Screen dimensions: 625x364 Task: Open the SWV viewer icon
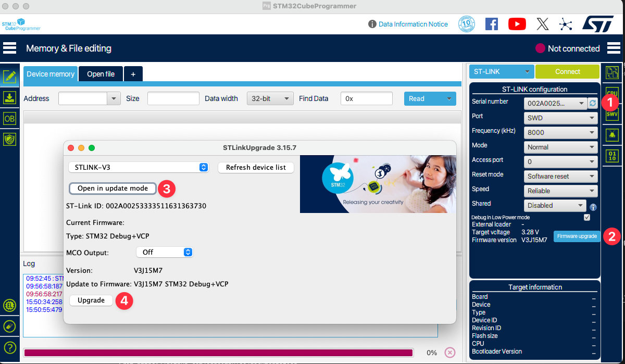(x=612, y=114)
